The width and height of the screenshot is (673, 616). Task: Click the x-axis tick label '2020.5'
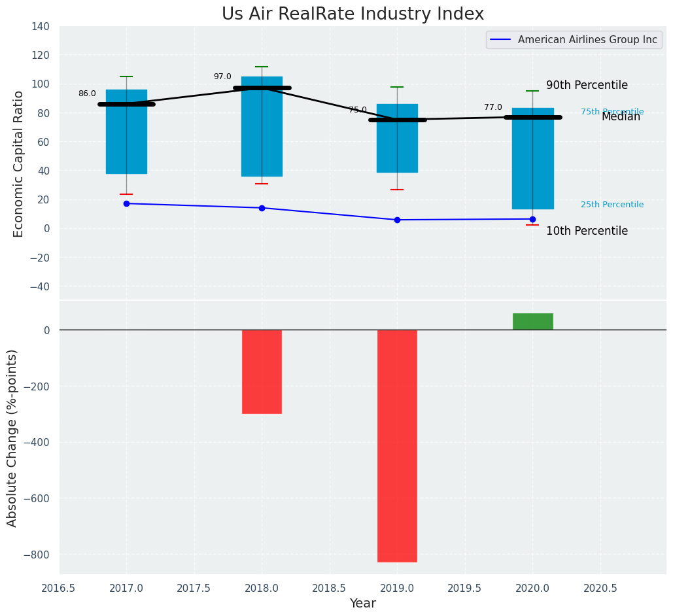click(x=600, y=588)
